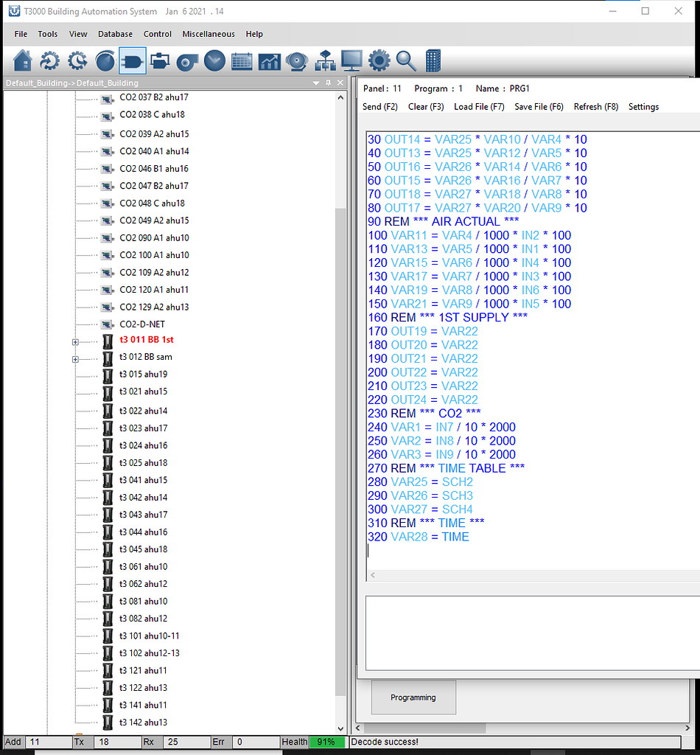
Task: Click the monitor screen toolbar icon
Action: tap(351, 61)
